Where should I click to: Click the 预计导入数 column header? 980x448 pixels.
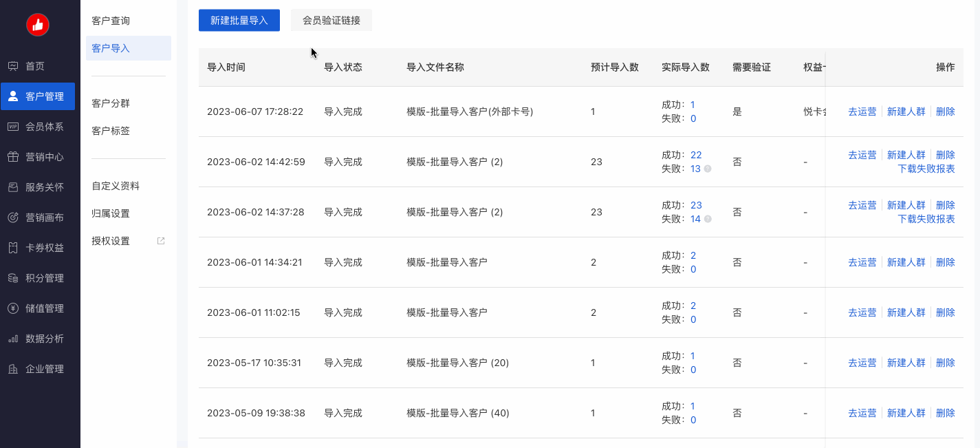(x=615, y=67)
